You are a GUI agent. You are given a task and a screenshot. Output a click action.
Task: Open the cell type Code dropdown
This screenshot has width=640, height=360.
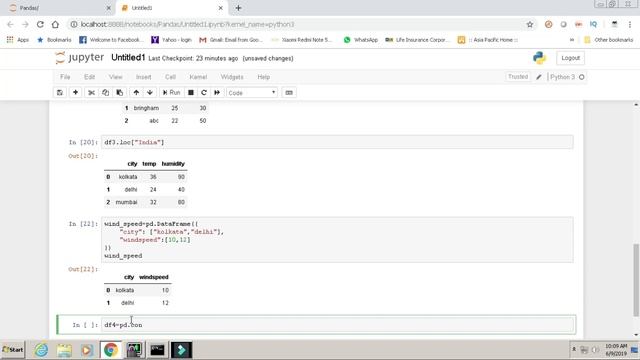pos(252,93)
